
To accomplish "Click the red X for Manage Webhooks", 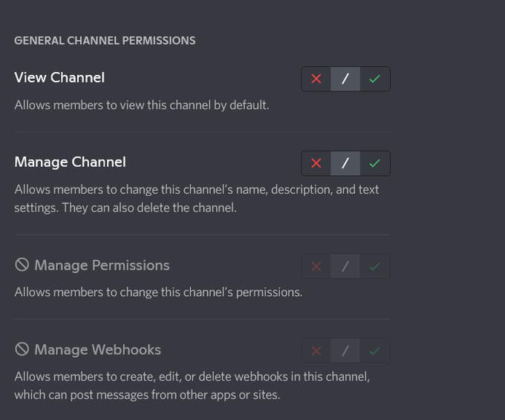I will pos(316,350).
